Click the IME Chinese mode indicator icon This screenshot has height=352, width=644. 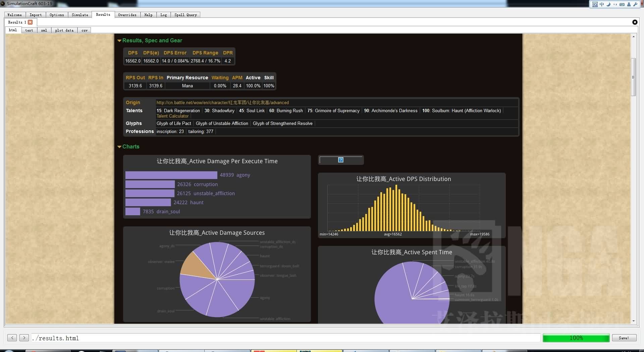[602, 4]
